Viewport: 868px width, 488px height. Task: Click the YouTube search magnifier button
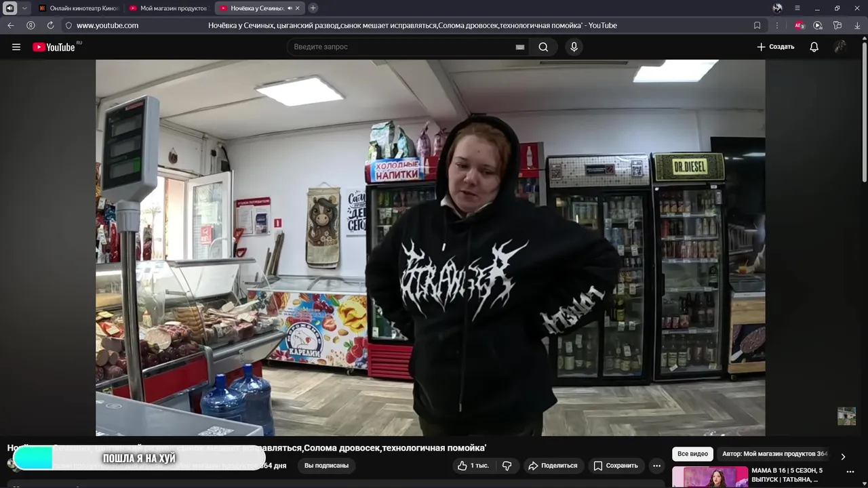click(x=543, y=47)
